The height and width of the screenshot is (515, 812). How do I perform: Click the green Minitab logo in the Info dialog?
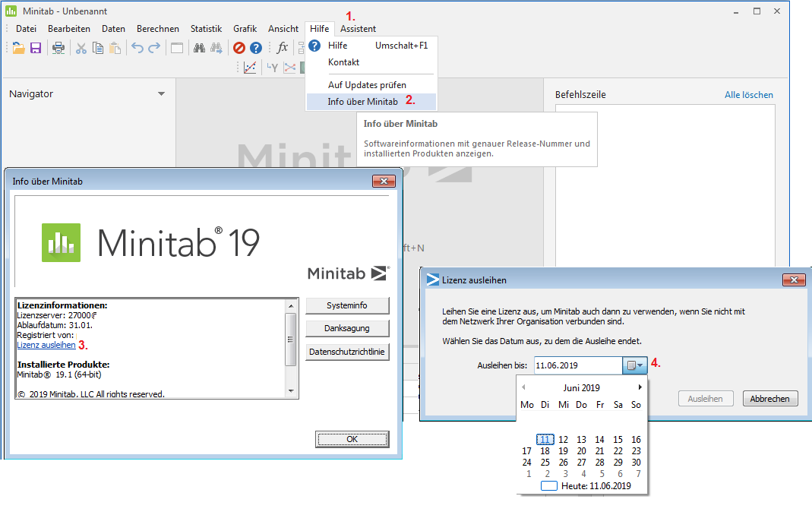coord(61,242)
